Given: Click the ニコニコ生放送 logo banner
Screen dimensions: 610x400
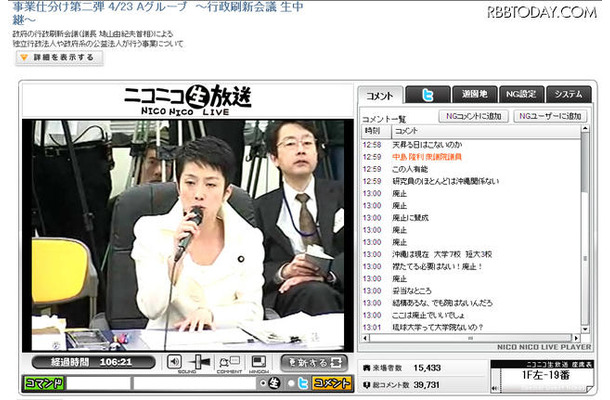Looking at the screenshot, I should point(188,100).
